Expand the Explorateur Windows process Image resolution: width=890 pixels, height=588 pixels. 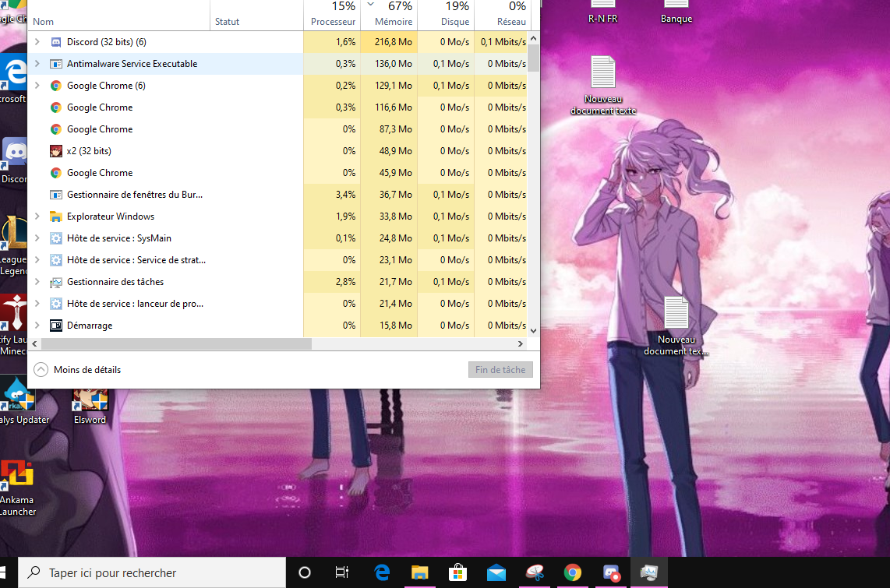37,217
